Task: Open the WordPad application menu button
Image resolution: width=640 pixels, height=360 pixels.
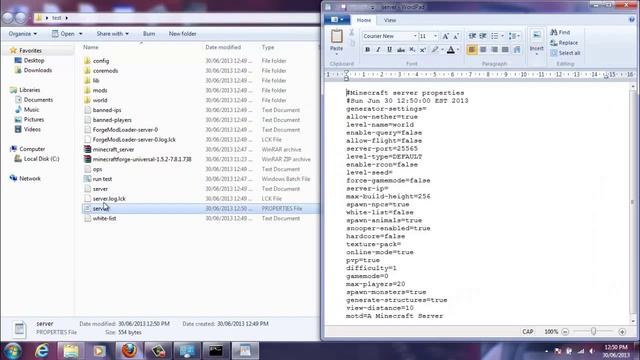Action: 337,20
